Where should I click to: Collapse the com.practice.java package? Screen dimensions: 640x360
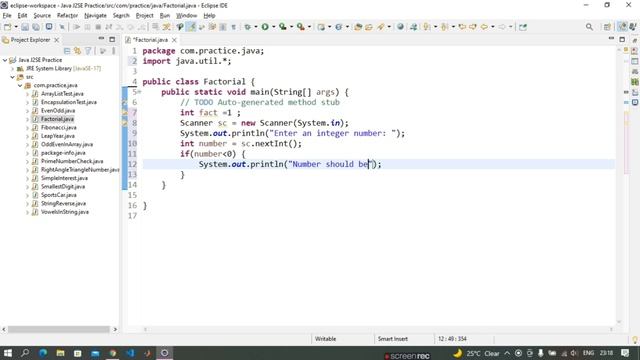tap(20, 85)
